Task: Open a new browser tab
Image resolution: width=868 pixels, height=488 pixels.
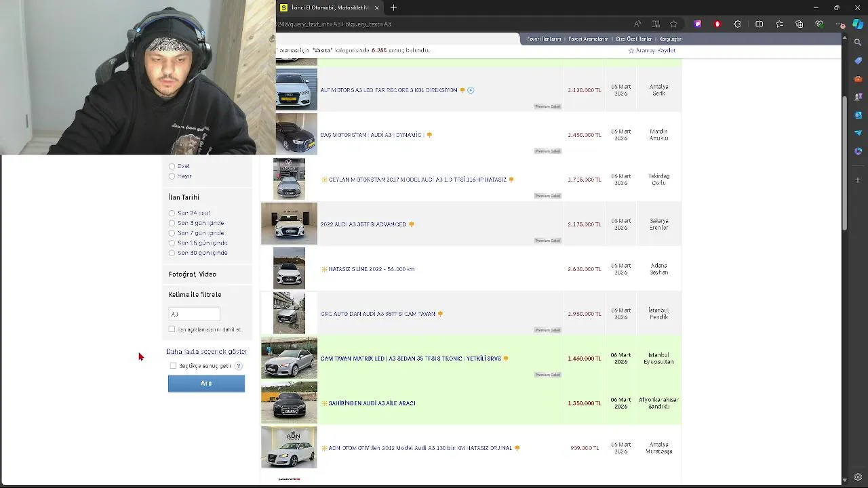Action: (x=393, y=7)
